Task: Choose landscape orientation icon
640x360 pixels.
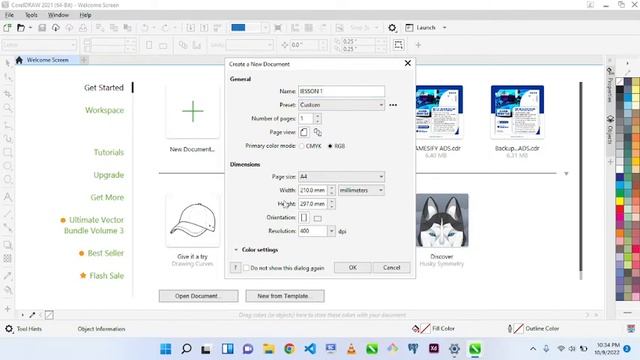Action: click(318, 218)
